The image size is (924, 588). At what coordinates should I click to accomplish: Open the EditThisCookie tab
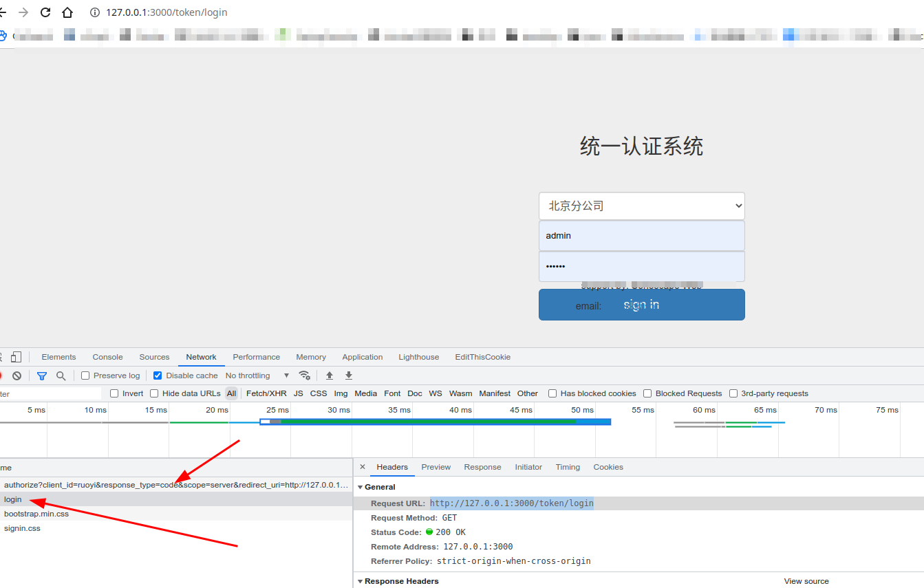[x=482, y=357]
